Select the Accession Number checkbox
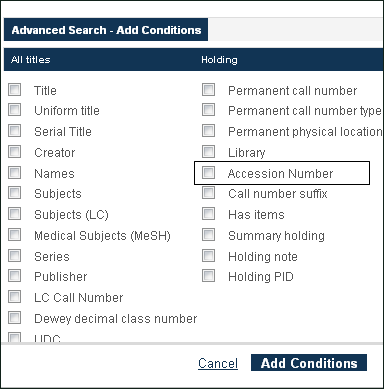 coord(209,173)
